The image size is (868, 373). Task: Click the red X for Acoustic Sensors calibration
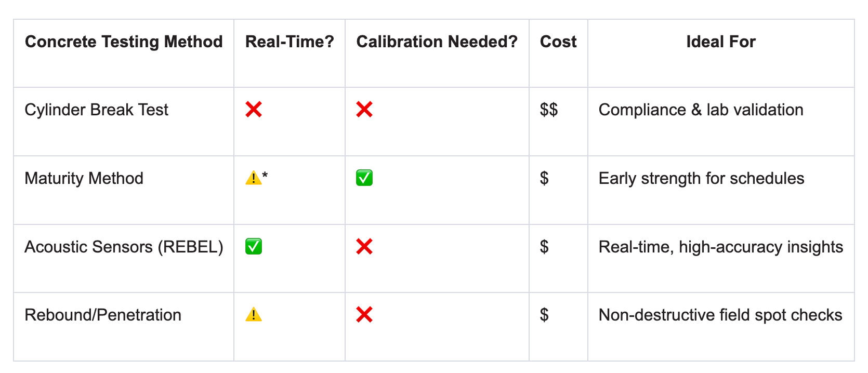pyautogui.click(x=364, y=246)
